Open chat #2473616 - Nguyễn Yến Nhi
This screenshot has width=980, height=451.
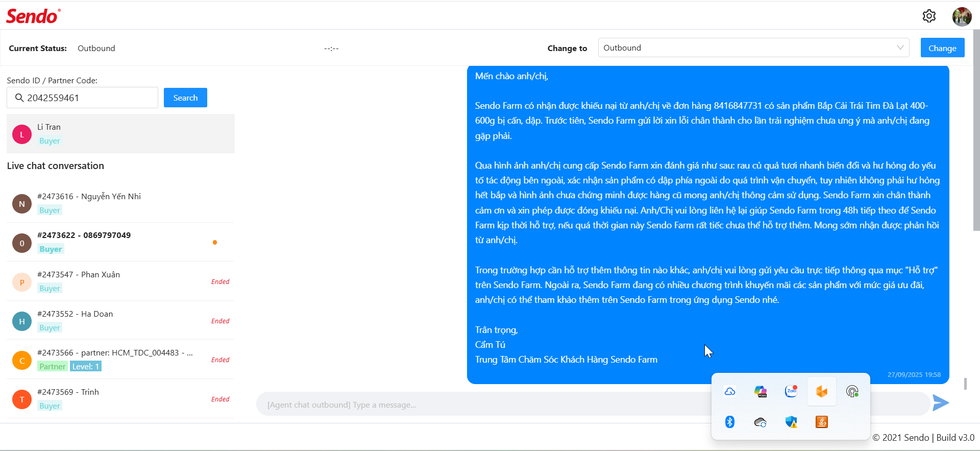(120, 203)
